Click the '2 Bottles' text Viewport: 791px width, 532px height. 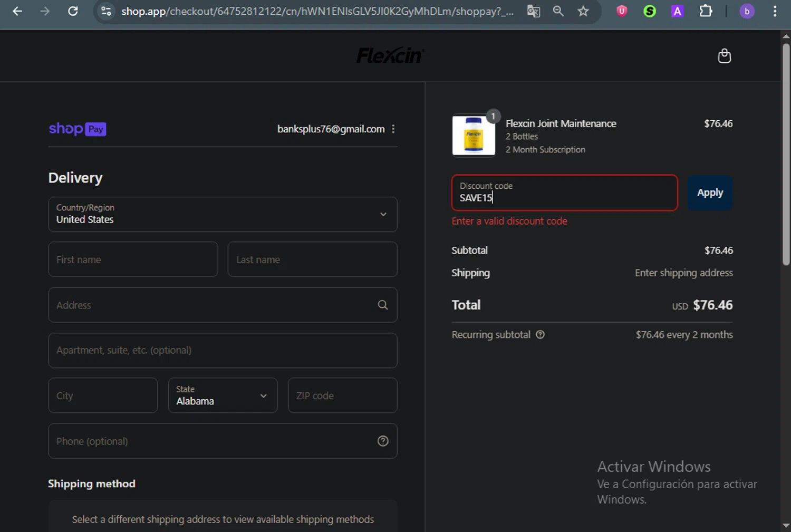(522, 137)
